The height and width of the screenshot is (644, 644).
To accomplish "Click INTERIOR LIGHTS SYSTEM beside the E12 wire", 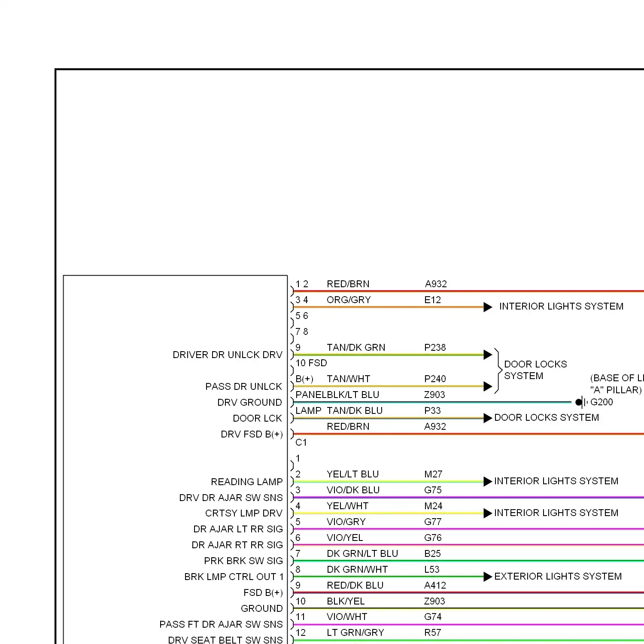I will tap(561, 306).
